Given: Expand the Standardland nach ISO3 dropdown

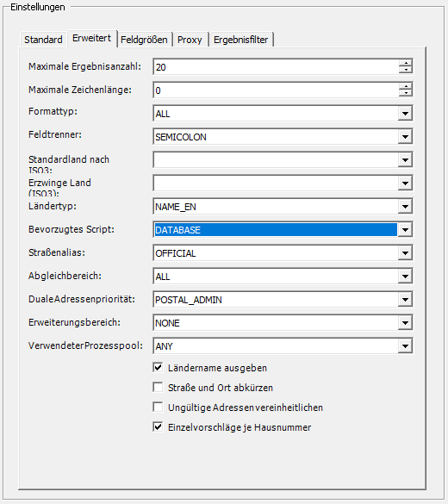Looking at the screenshot, I should [405, 159].
